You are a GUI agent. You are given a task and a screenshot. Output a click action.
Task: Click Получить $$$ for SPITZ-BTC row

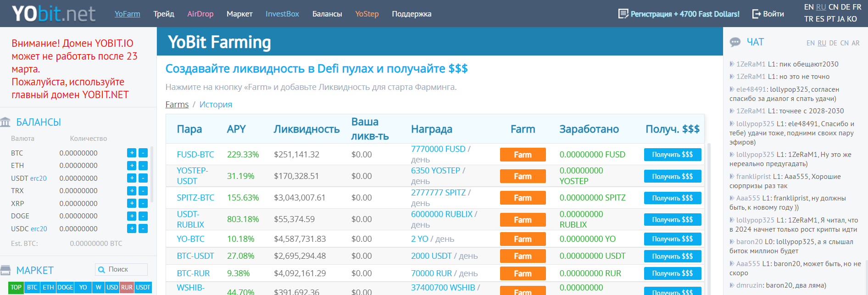(673, 198)
